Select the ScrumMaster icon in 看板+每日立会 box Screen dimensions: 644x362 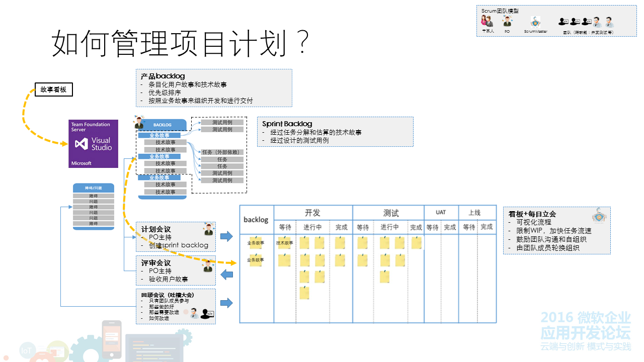(599, 215)
